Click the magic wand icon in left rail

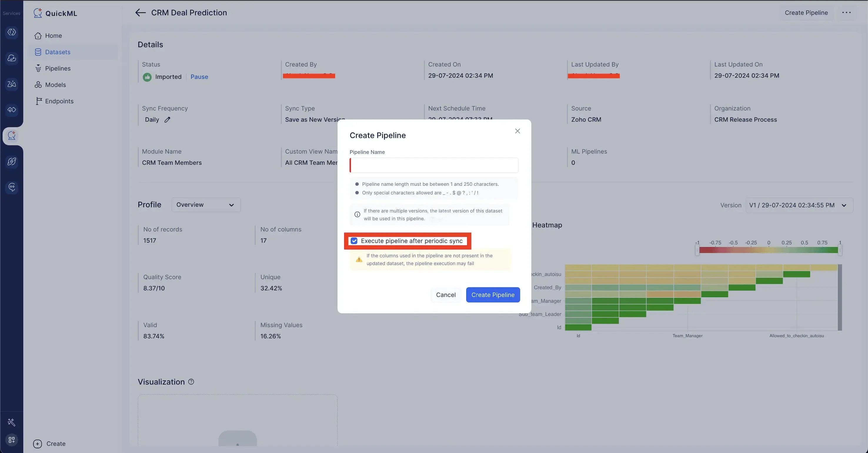point(11,422)
